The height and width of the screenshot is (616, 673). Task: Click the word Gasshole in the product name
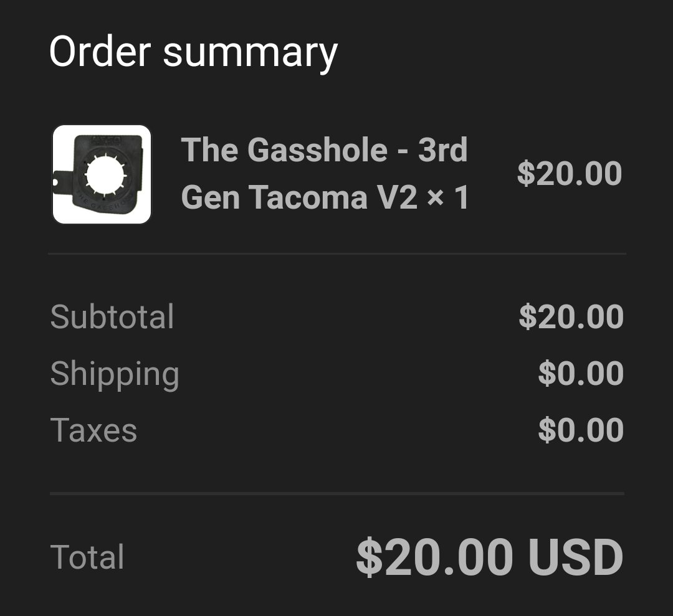click(x=318, y=149)
